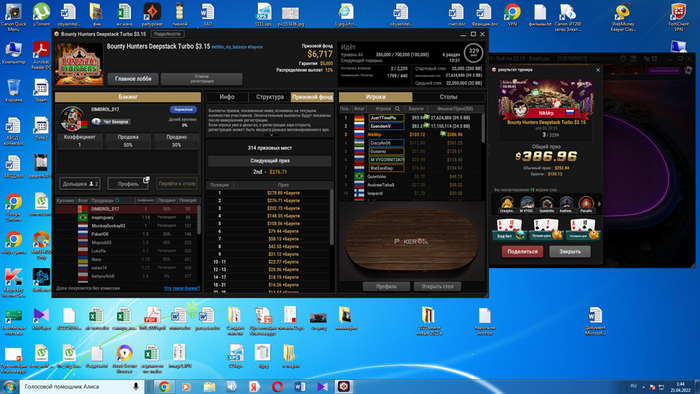Show more knocked-out players with right arrow
Image resolution: width=700 pixels, height=394 pixels.
point(599,204)
